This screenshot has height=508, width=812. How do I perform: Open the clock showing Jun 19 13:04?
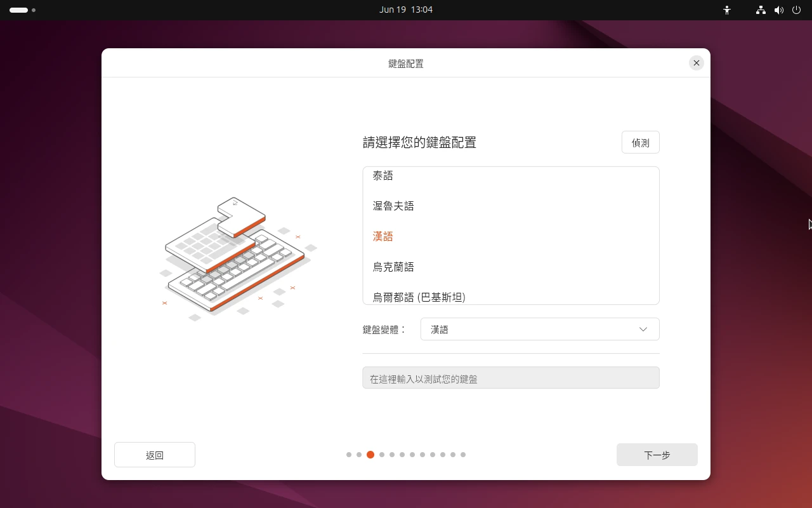[x=406, y=10]
